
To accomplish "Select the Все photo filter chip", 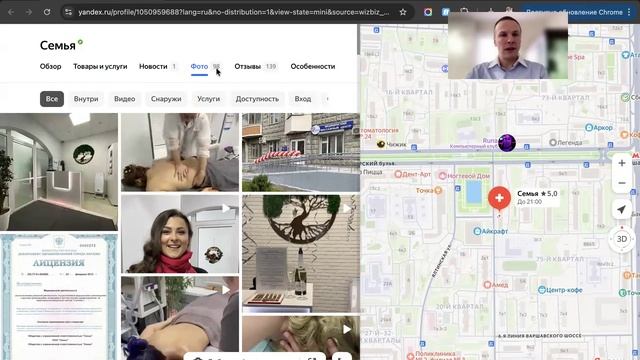I will click(52, 99).
